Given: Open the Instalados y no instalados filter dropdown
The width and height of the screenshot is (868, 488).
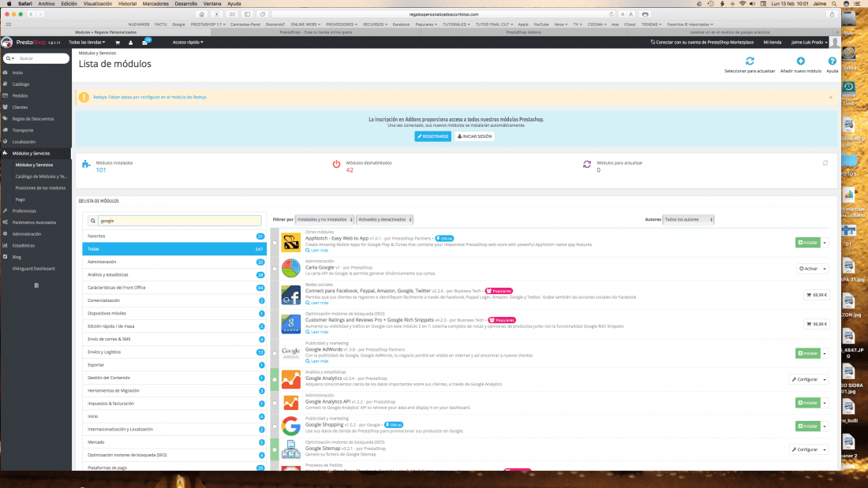Looking at the screenshot, I should click(324, 220).
